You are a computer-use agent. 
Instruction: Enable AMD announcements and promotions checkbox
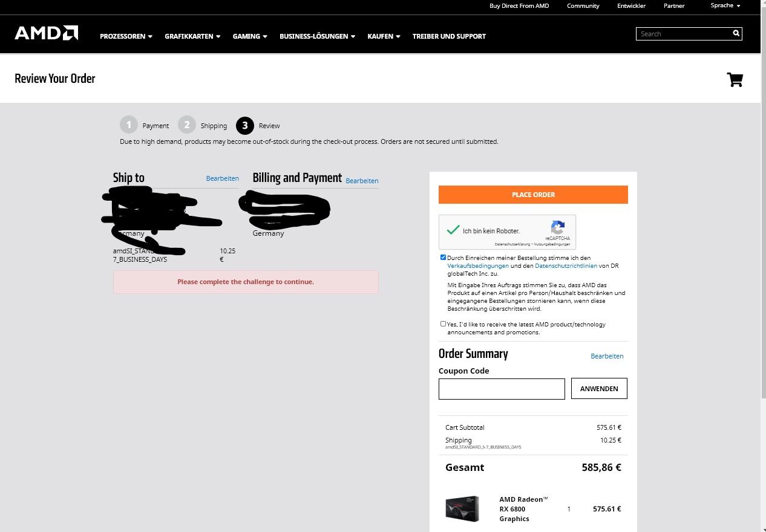pos(443,324)
